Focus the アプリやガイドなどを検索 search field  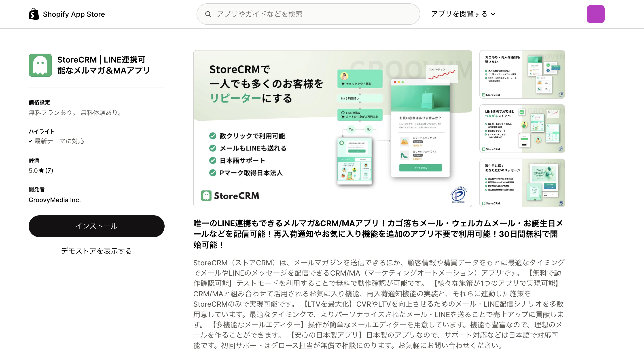(x=308, y=14)
